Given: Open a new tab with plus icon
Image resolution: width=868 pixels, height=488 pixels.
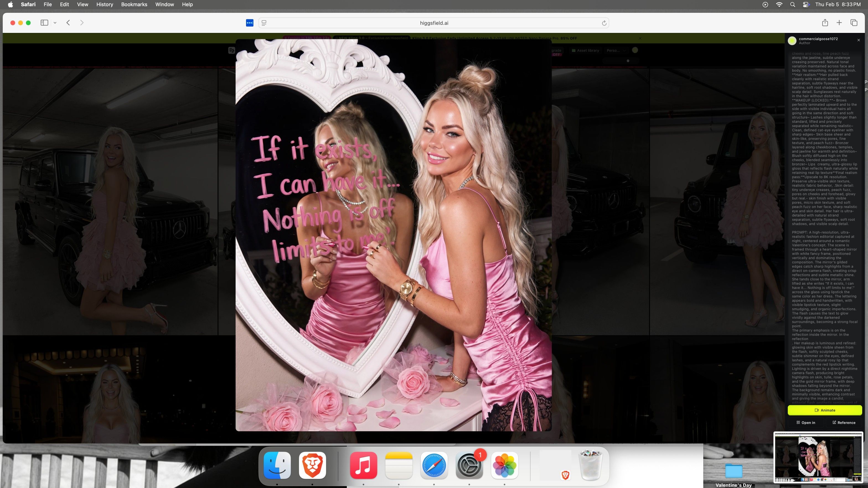Looking at the screenshot, I should click(x=839, y=23).
